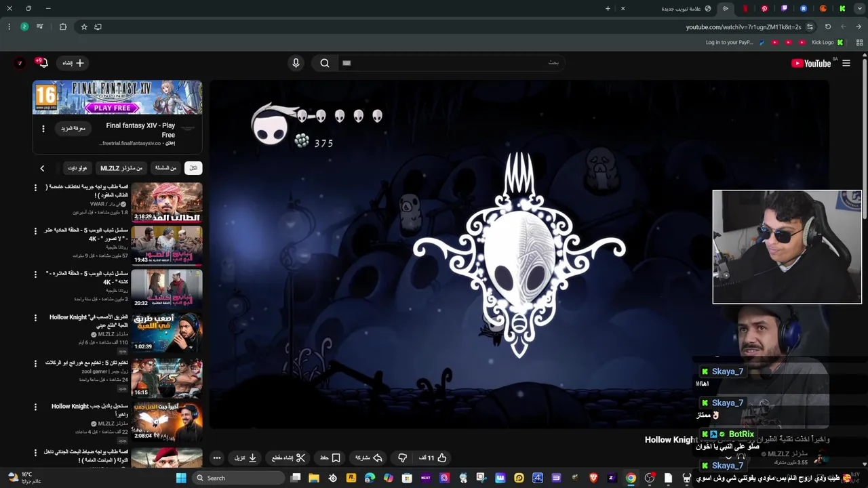Open options for 22 ألف مشاهدة video
This screenshot has width=868, height=488.
pyautogui.click(x=36, y=407)
